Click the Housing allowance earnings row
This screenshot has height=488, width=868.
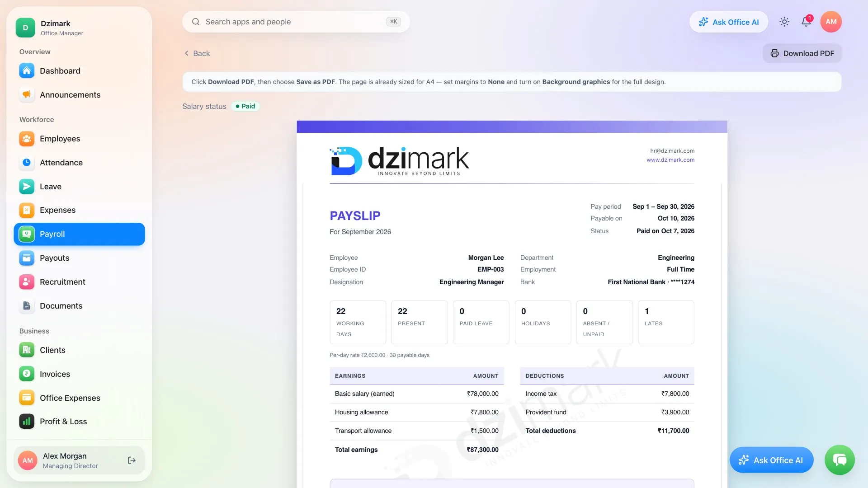click(417, 413)
